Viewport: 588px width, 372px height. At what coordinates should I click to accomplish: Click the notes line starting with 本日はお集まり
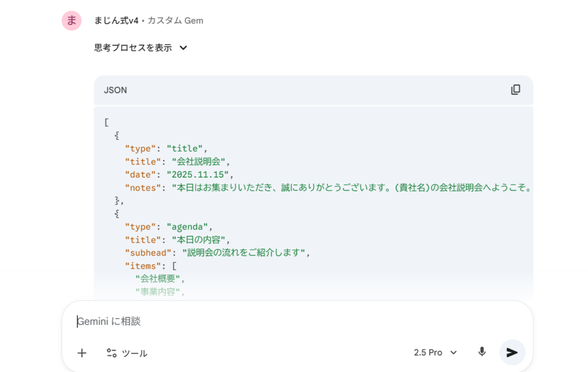(350, 188)
